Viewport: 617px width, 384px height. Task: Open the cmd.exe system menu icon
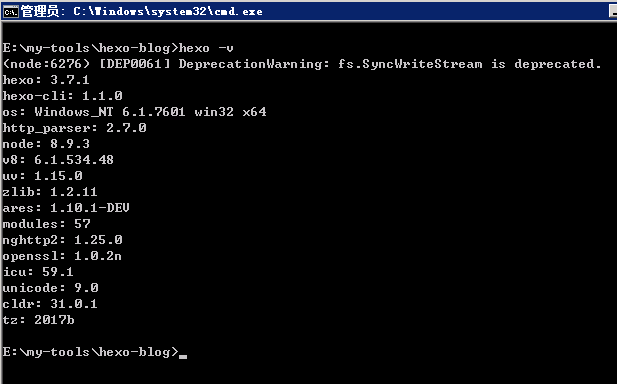pos(10,11)
